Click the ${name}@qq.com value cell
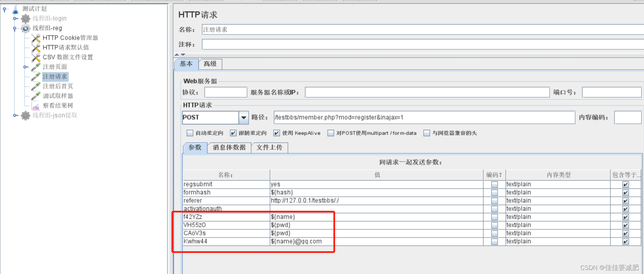The width and height of the screenshot is (644, 274). [x=377, y=242]
